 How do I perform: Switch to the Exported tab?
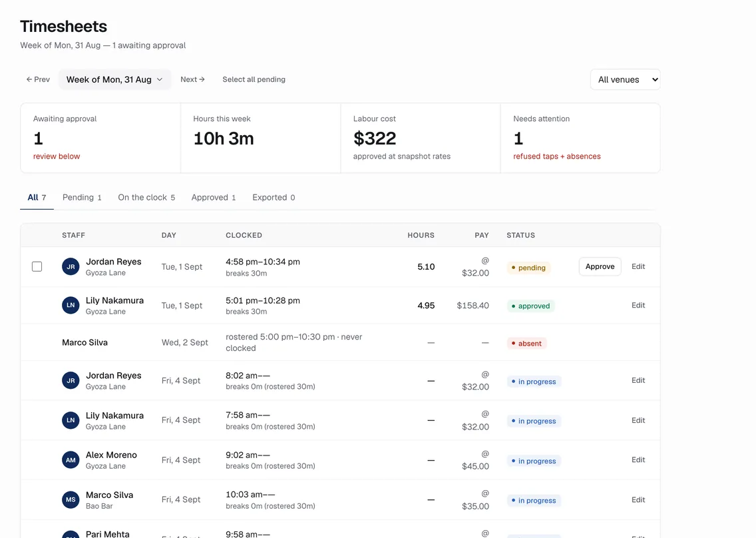click(x=274, y=197)
